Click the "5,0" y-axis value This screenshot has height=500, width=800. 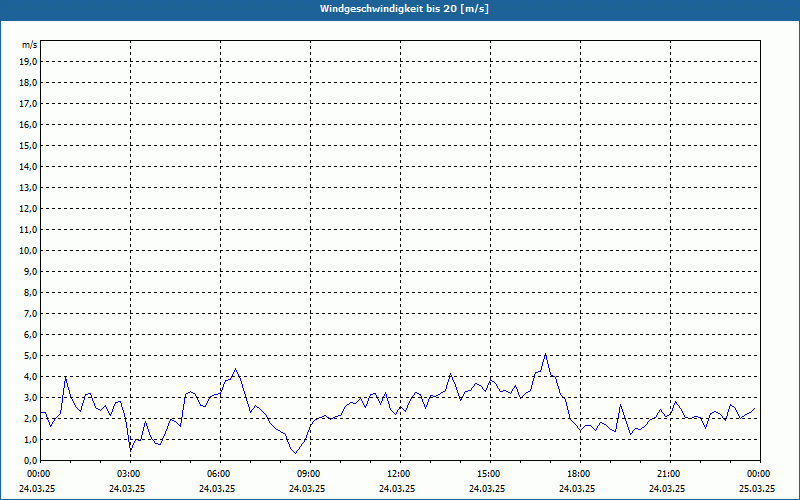coord(30,355)
